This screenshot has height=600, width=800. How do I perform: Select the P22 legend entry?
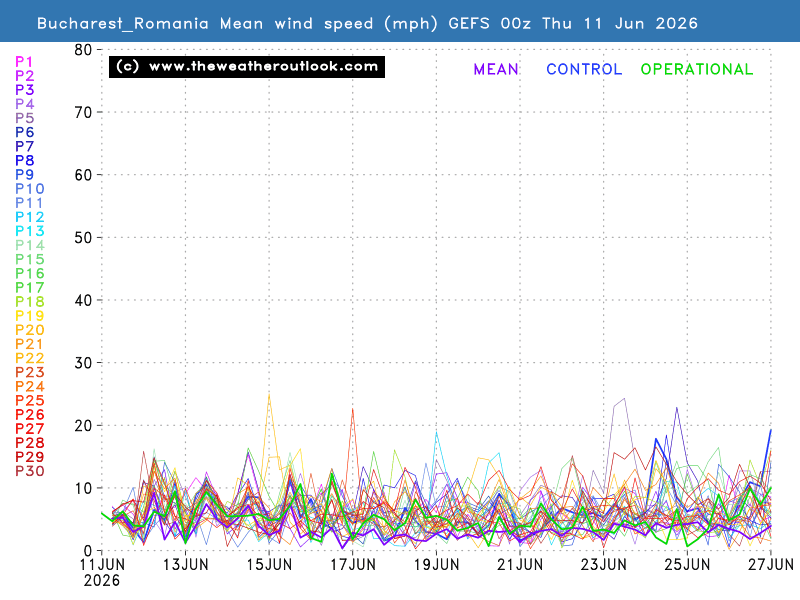click(x=30, y=358)
